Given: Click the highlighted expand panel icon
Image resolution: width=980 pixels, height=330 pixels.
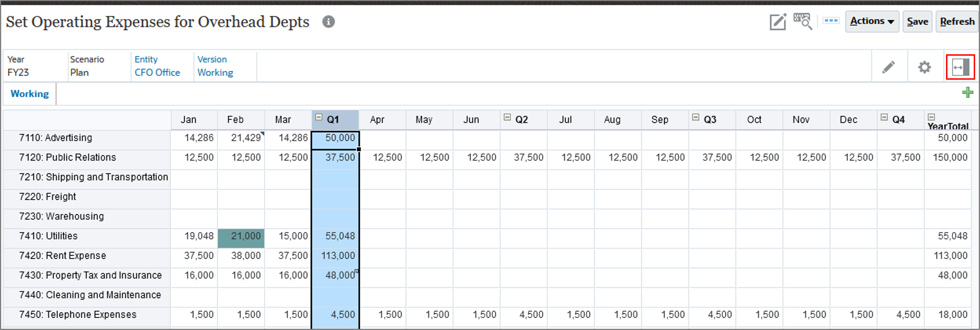Looking at the screenshot, I should [x=960, y=67].
